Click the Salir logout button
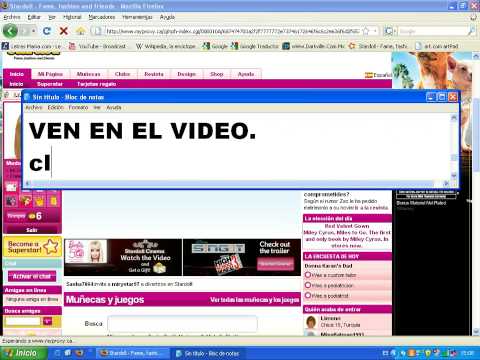Image resolution: width=480 pixels, height=360 pixels. pos(32,230)
